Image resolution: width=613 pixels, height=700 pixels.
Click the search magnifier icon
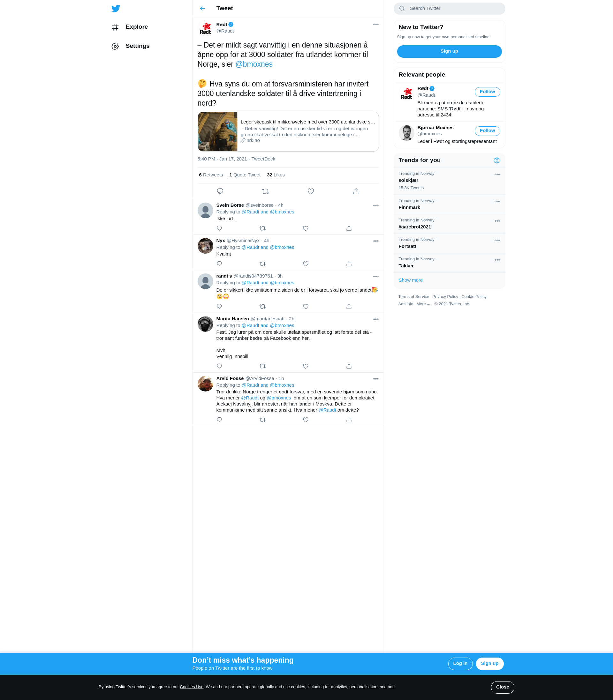click(402, 9)
